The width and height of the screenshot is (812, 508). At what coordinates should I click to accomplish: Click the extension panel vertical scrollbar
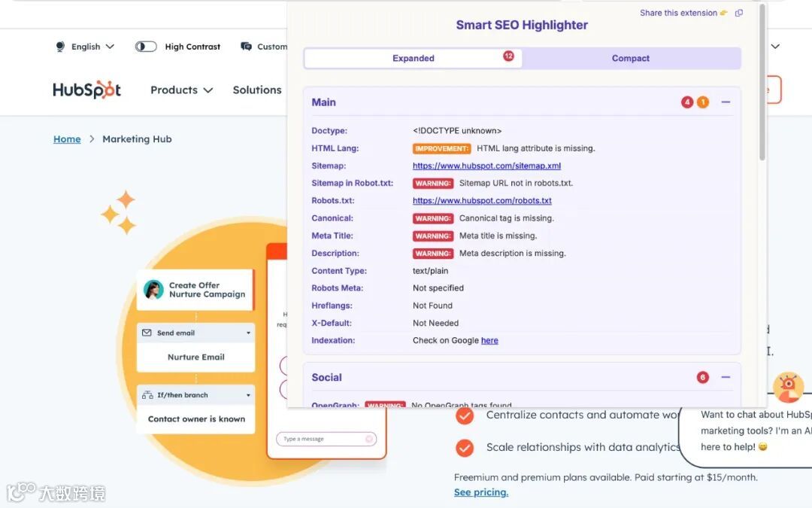tap(762, 83)
